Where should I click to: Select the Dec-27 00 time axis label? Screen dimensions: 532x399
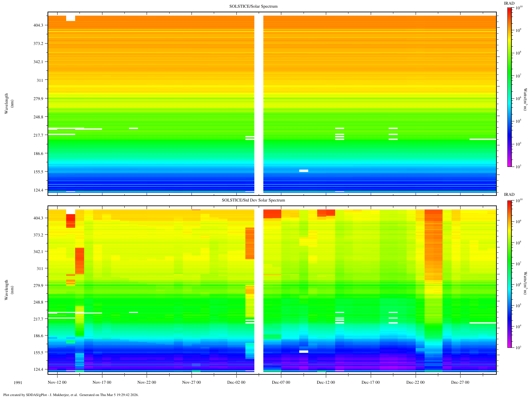coord(460,382)
